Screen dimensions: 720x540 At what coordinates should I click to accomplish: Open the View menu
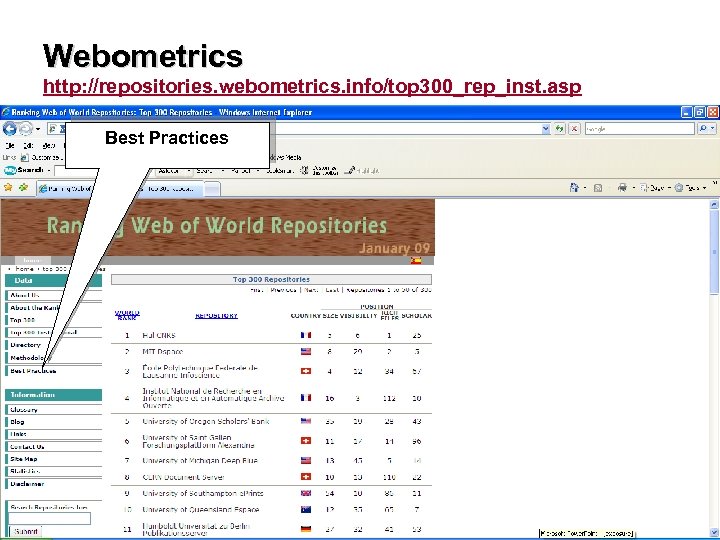pos(48,146)
